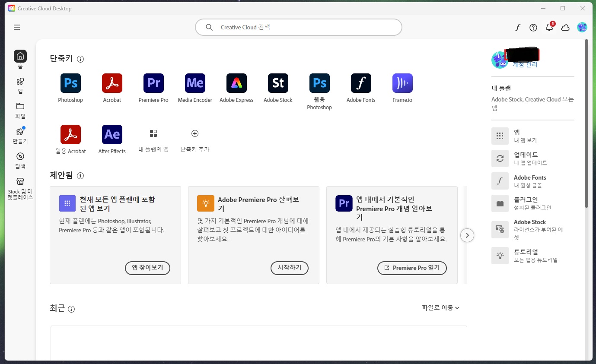Open card 현재 모든 앱 플랜에 포함된 앱 보기
The width and height of the screenshot is (596, 364).
tap(115, 235)
